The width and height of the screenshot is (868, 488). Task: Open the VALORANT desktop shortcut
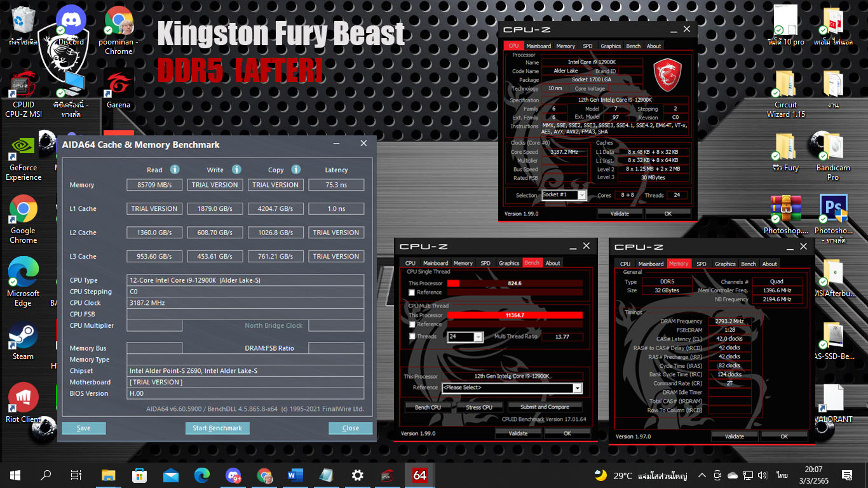(x=834, y=399)
